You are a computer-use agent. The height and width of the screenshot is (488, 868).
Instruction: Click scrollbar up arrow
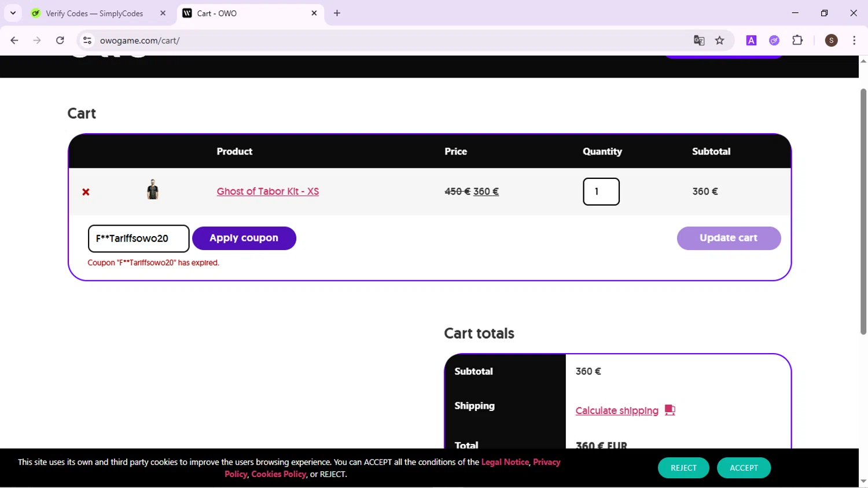[x=863, y=61]
